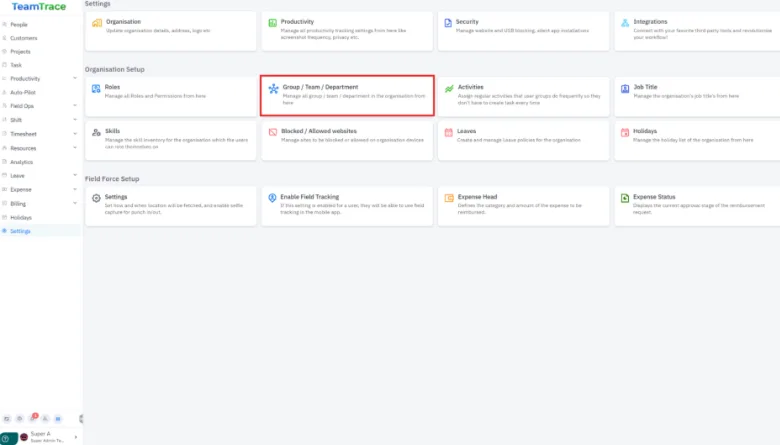Expand the Super A user profile arrow
Image resolution: width=780 pixels, height=445 pixels.
coord(75,437)
